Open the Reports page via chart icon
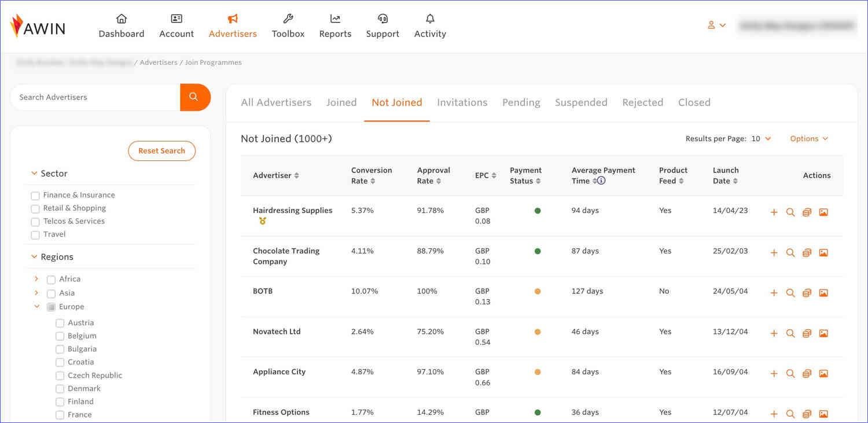The image size is (868, 423). (x=334, y=18)
